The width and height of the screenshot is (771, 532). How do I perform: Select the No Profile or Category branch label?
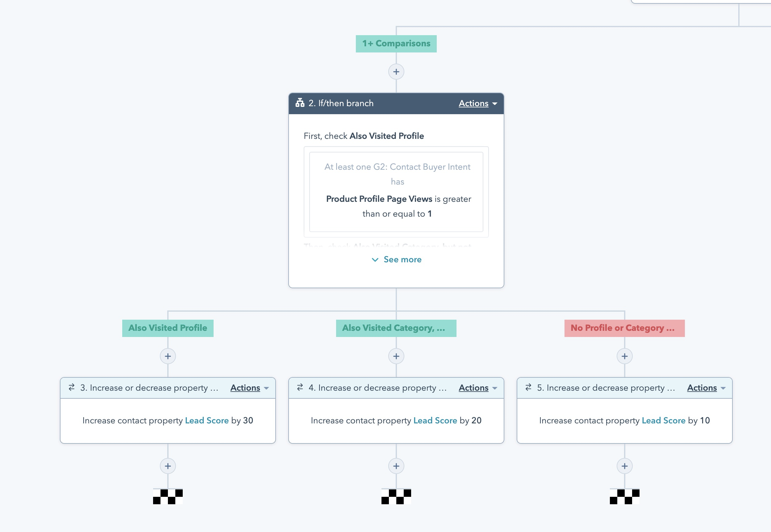624,328
